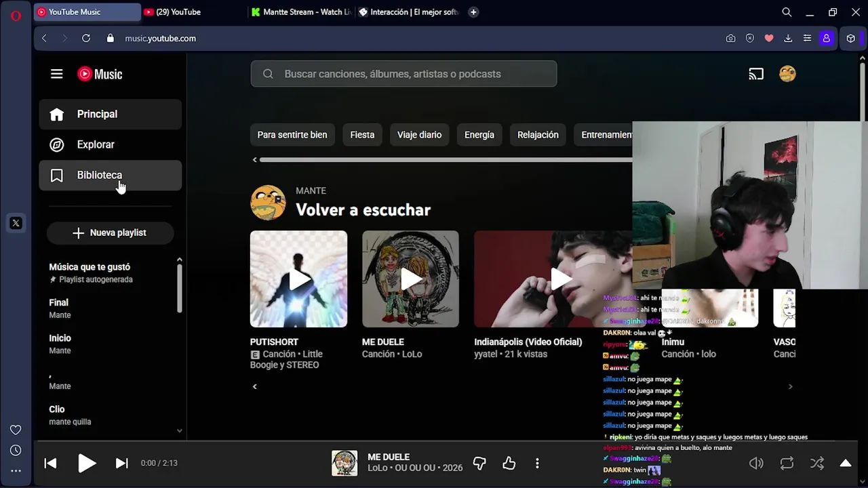Viewport: 868px width, 488px height.
Task: Open Opera sidebar history clock icon
Action: tap(16, 450)
